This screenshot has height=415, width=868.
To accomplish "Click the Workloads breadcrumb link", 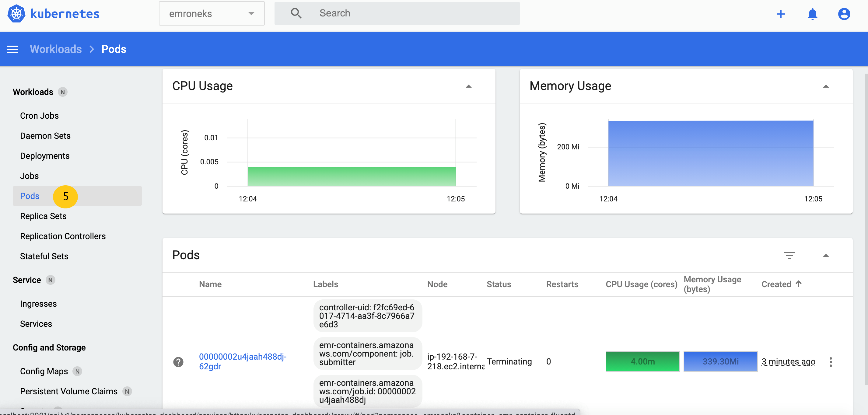I will click(56, 49).
